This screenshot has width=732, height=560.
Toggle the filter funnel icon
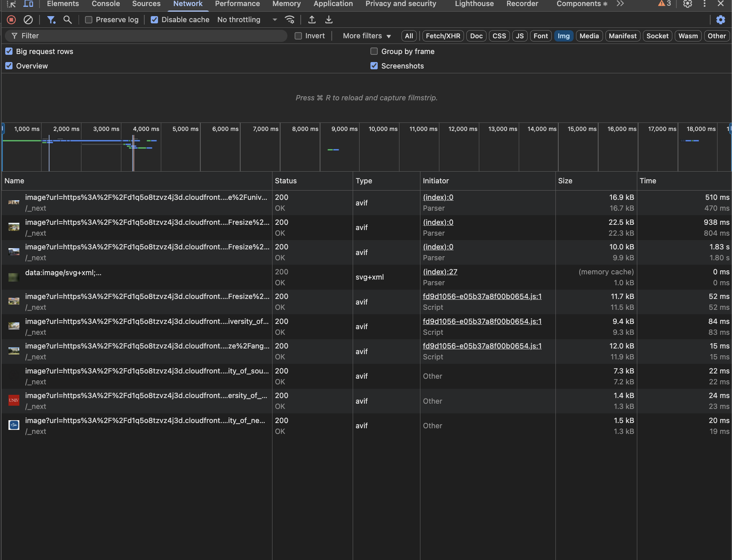pyautogui.click(x=51, y=20)
